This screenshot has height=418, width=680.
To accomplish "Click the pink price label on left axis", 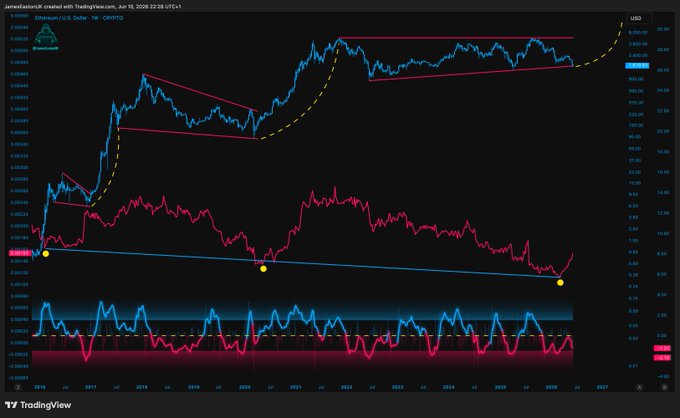I will point(20,253).
